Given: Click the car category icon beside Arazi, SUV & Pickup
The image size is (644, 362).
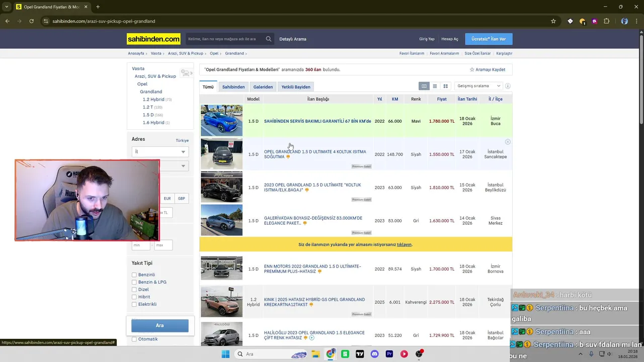Looking at the screenshot, I should tap(186, 73).
